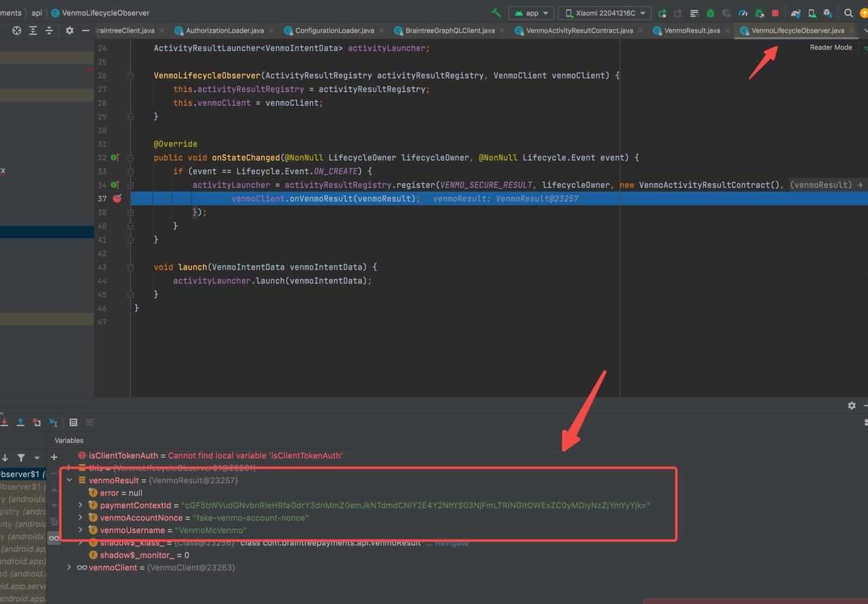Collapse all in project panel
The image size is (868, 604).
pos(49,31)
